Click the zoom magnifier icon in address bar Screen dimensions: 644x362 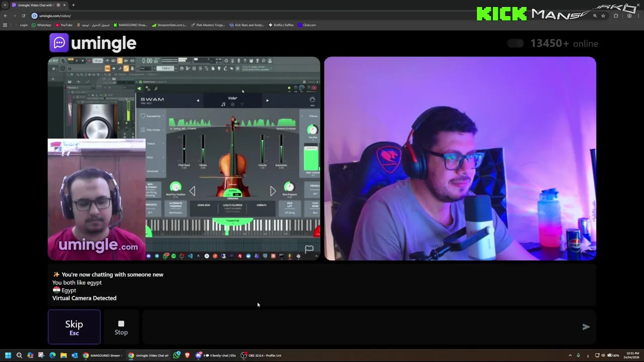pos(595,16)
